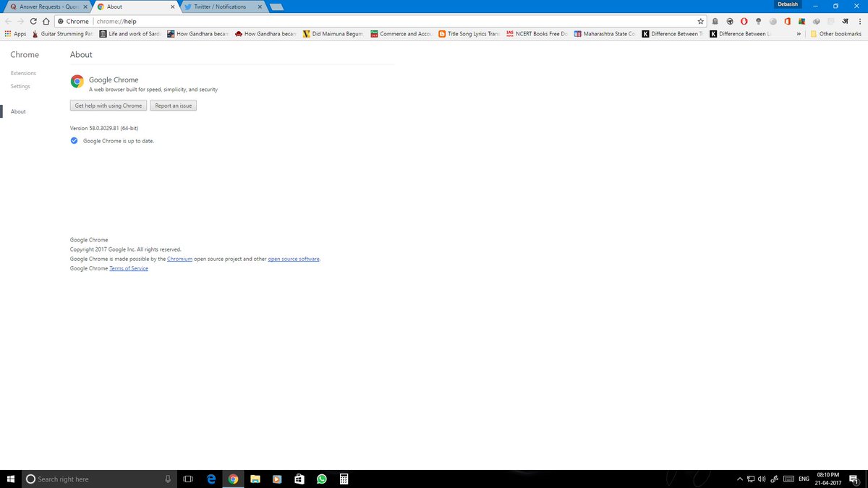Image resolution: width=868 pixels, height=488 pixels.
Task: Show hidden bookmarks via the double chevron
Action: click(799, 34)
